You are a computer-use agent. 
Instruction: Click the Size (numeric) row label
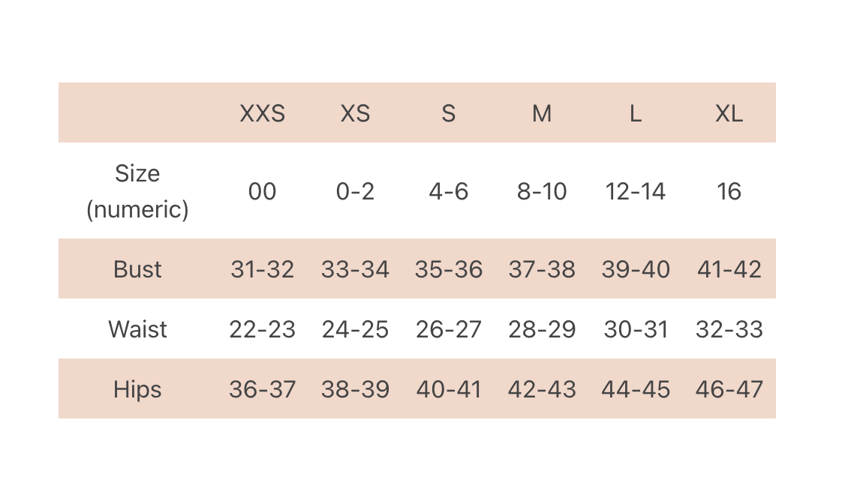pyautogui.click(x=137, y=191)
